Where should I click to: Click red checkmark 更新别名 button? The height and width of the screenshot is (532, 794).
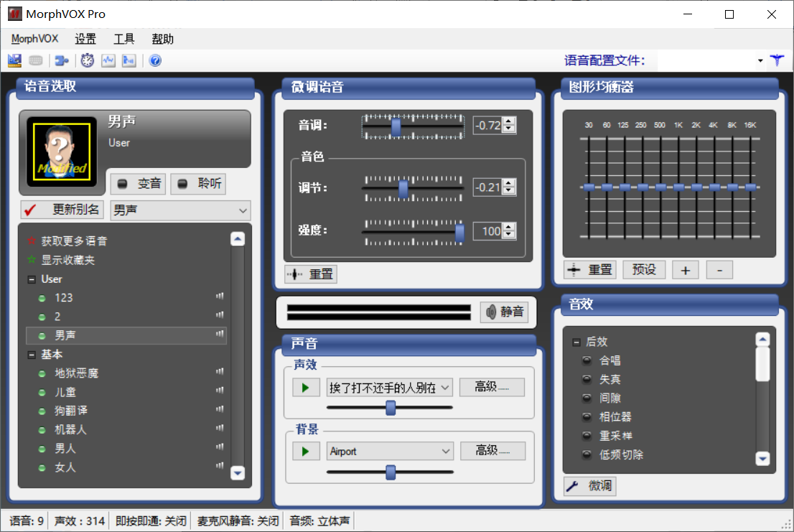pos(62,210)
